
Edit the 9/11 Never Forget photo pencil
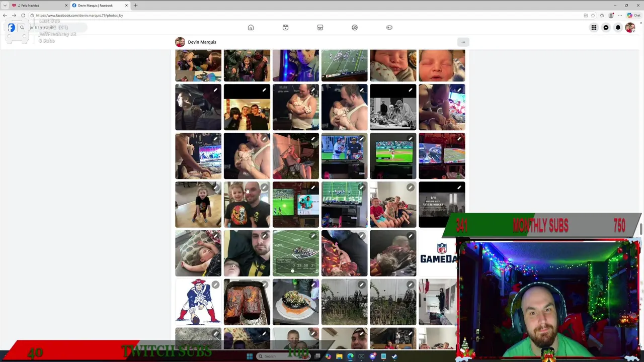[x=459, y=188]
